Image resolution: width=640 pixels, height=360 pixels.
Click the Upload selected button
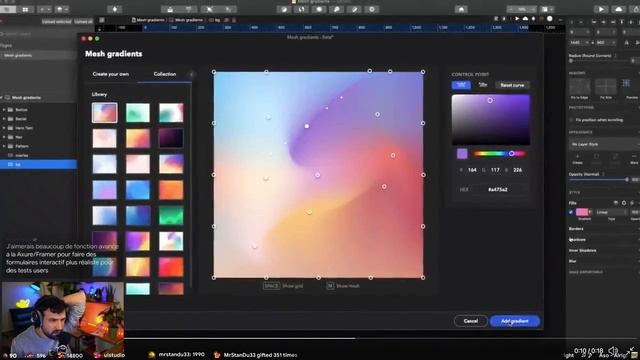coord(56,22)
